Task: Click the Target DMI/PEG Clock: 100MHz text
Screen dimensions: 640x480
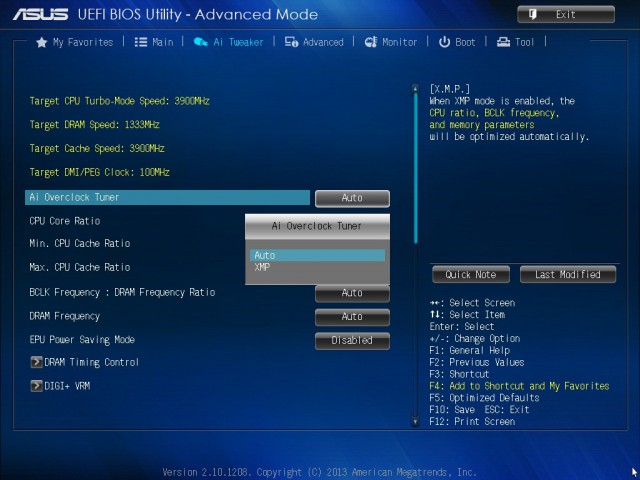Action: pyautogui.click(x=99, y=172)
